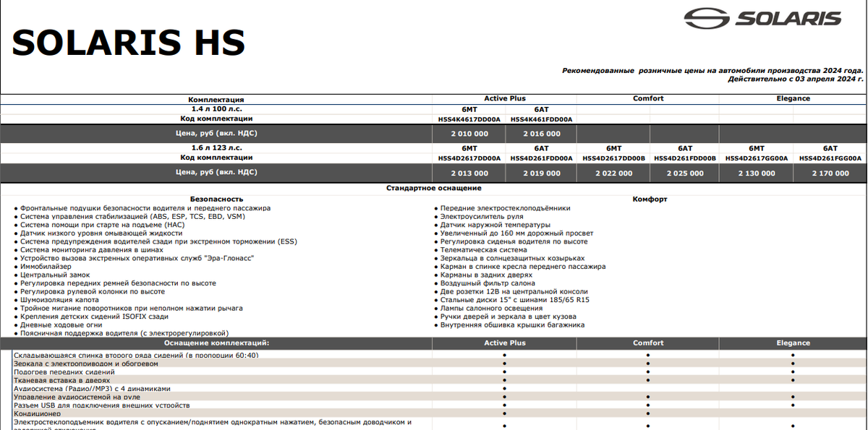
Task: Click 'Цена, руб' label in the 1.4 л section
Action: point(216,133)
